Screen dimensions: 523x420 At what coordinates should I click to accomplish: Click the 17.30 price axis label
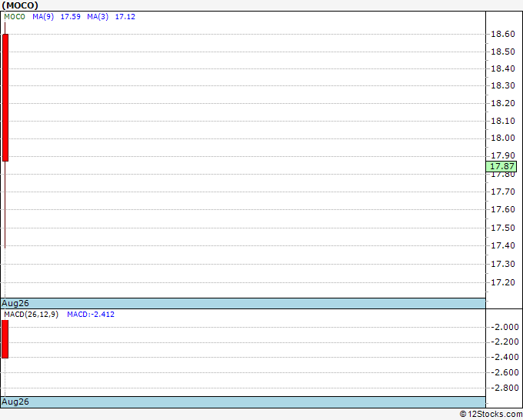(x=503, y=264)
